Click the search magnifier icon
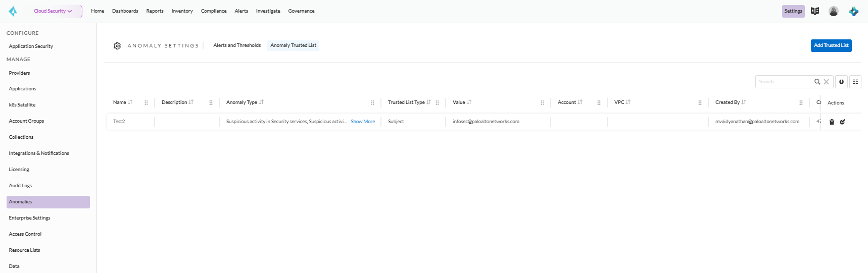The height and width of the screenshot is (273, 868). [817, 82]
